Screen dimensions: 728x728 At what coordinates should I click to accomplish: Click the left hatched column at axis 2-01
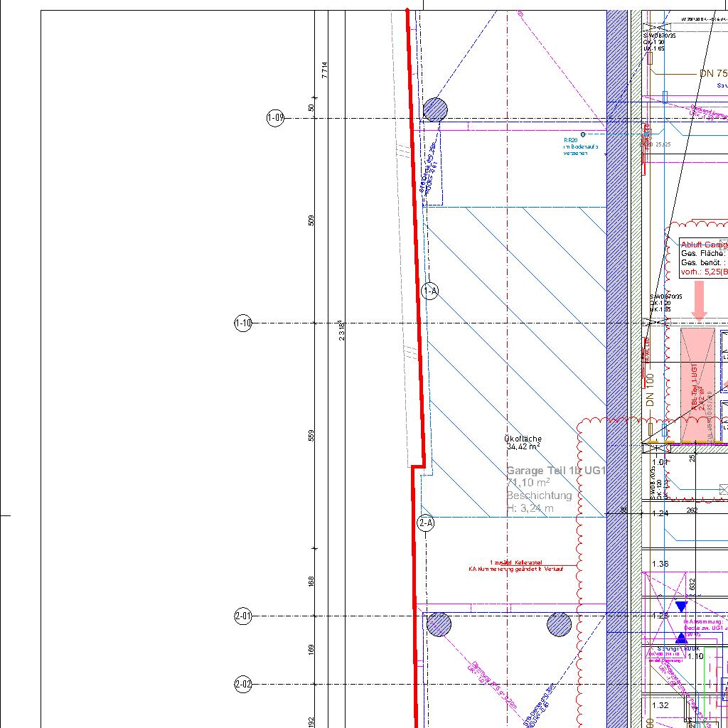(x=439, y=625)
